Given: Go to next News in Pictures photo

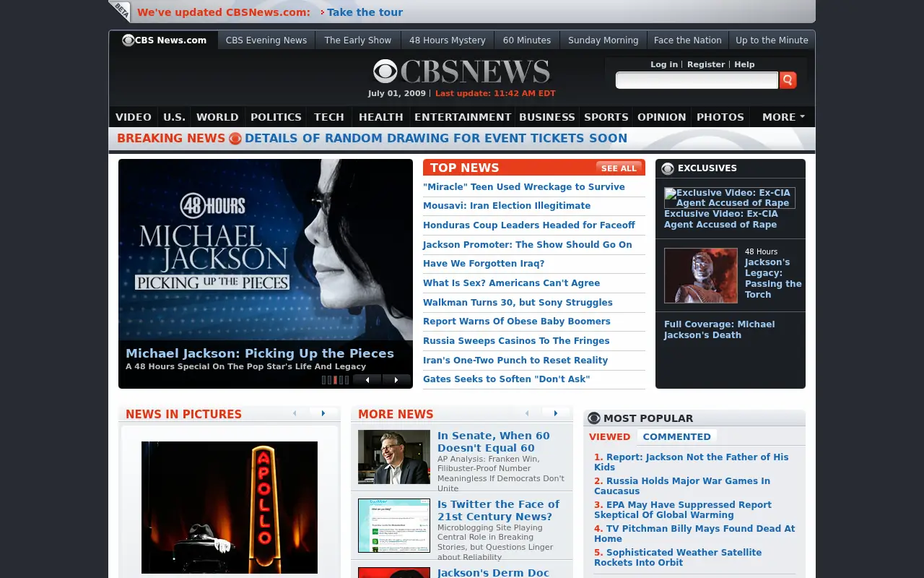Looking at the screenshot, I should [x=323, y=413].
